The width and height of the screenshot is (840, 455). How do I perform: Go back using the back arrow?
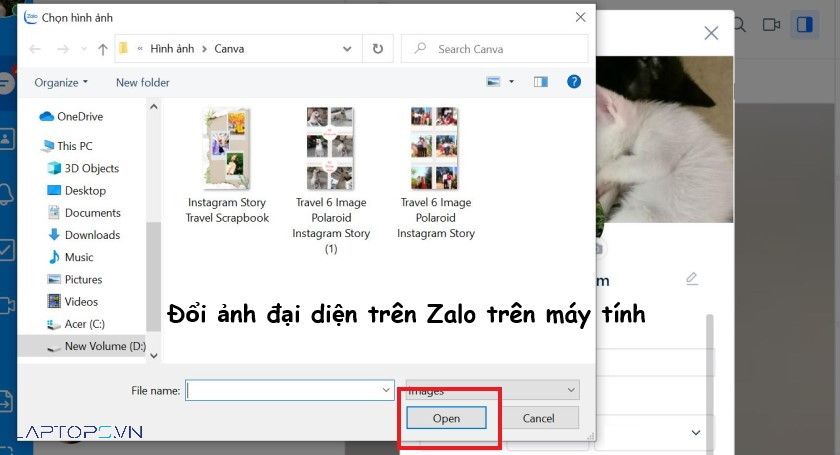pos(35,49)
